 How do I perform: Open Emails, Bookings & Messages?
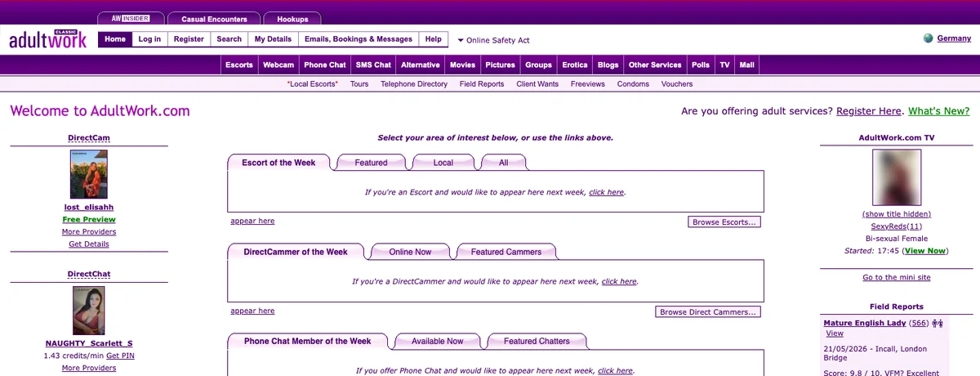[x=359, y=39]
